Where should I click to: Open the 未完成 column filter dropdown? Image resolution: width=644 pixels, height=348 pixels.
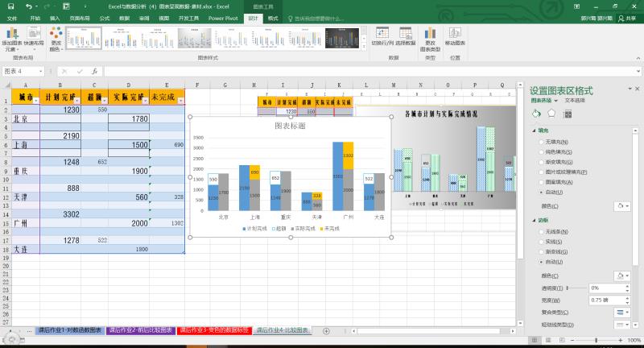pyautogui.click(x=180, y=100)
